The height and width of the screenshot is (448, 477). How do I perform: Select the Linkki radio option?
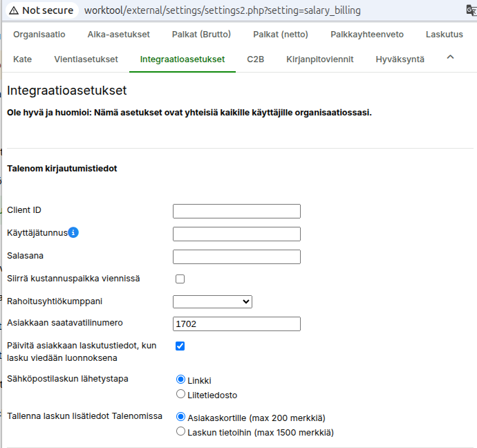click(181, 380)
